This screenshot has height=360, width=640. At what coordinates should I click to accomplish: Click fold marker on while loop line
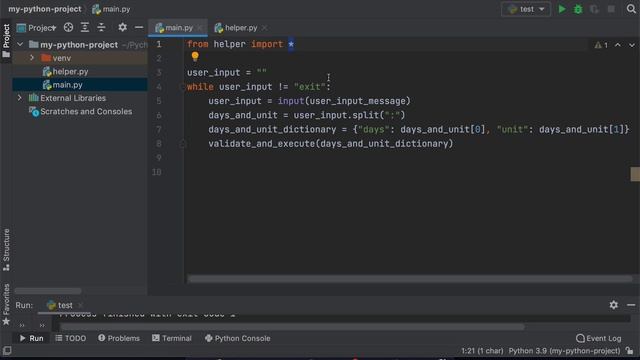(182, 87)
